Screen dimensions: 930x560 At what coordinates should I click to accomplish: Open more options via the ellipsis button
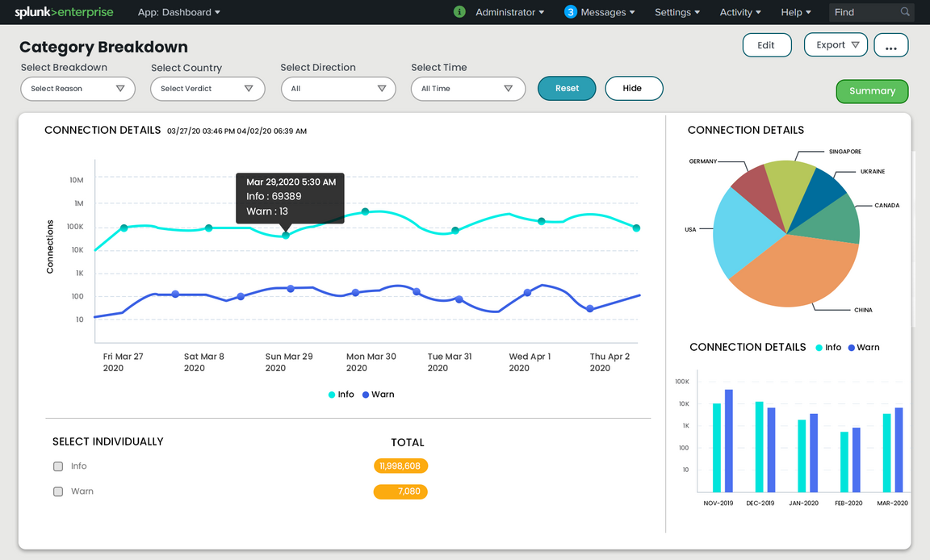point(891,45)
